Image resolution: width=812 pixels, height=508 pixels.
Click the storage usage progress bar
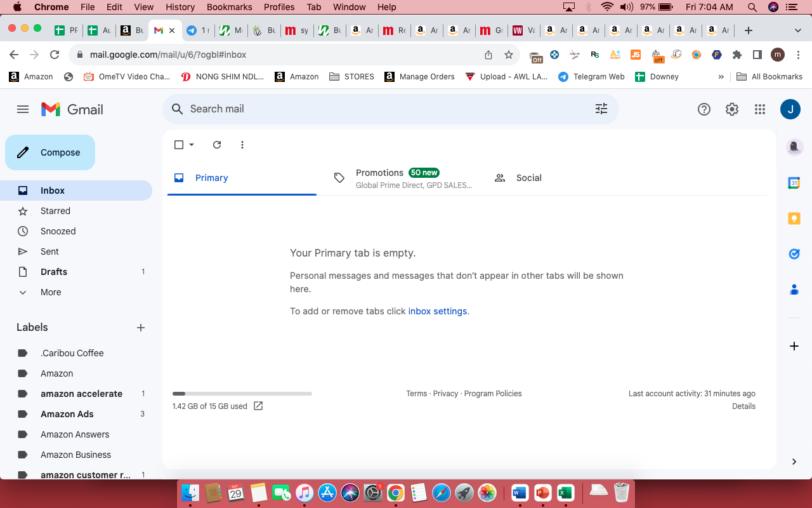(x=242, y=394)
